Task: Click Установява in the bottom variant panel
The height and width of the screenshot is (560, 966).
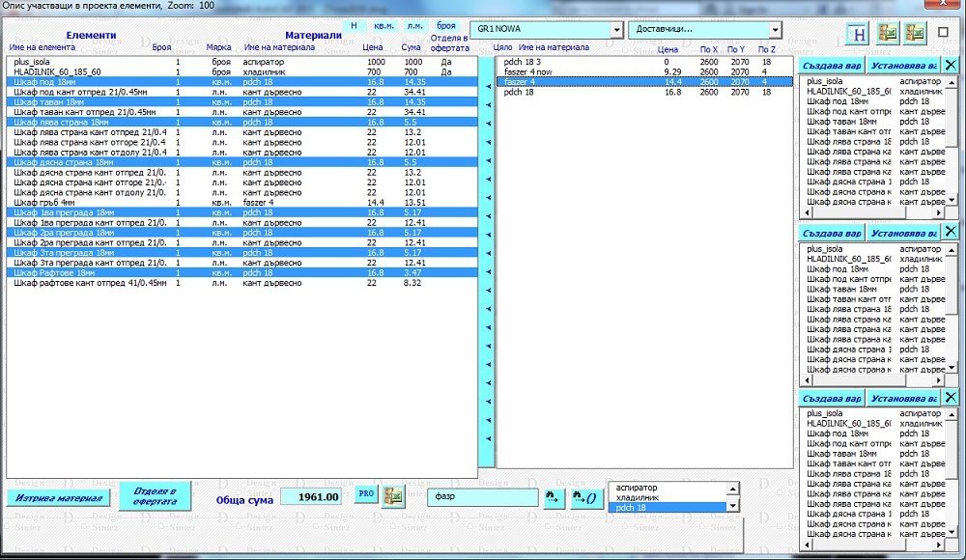Action: coord(903,399)
